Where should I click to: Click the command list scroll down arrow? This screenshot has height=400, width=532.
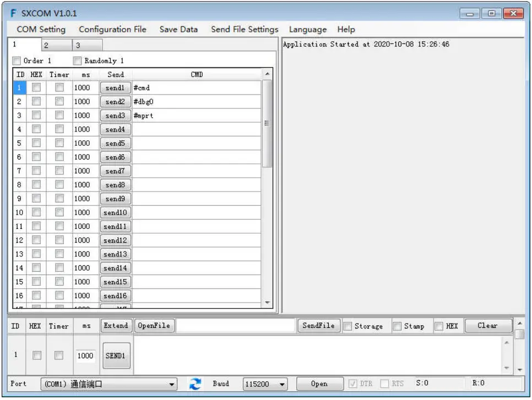click(x=267, y=302)
